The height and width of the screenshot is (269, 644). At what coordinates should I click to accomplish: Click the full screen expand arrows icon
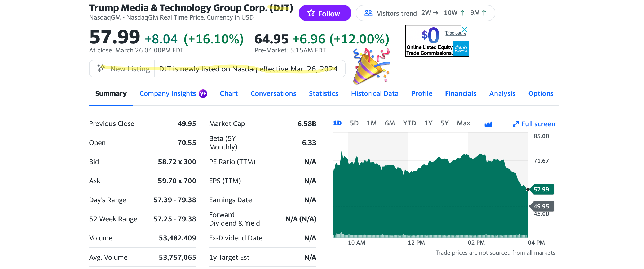[x=515, y=124]
